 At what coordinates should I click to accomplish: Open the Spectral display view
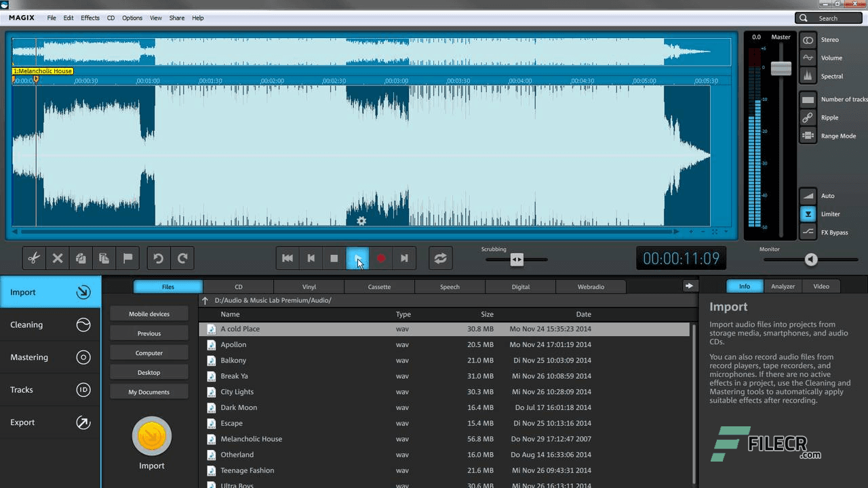tap(808, 76)
